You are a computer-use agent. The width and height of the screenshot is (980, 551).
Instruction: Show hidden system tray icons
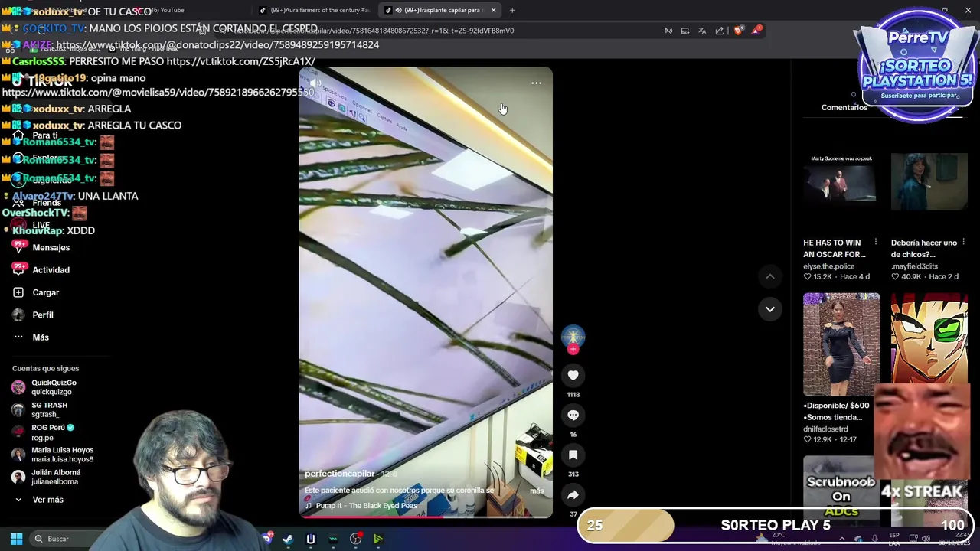tap(841, 539)
